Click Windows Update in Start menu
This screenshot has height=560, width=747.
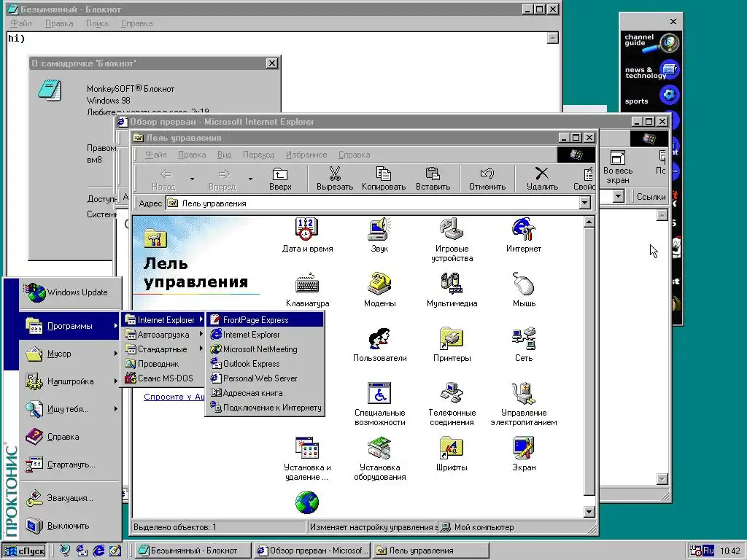pos(69,292)
